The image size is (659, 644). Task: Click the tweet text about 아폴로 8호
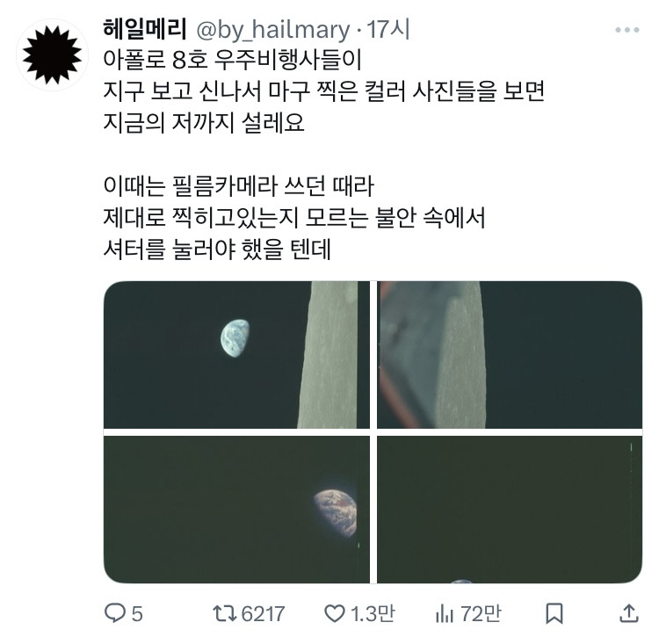(323, 155)
